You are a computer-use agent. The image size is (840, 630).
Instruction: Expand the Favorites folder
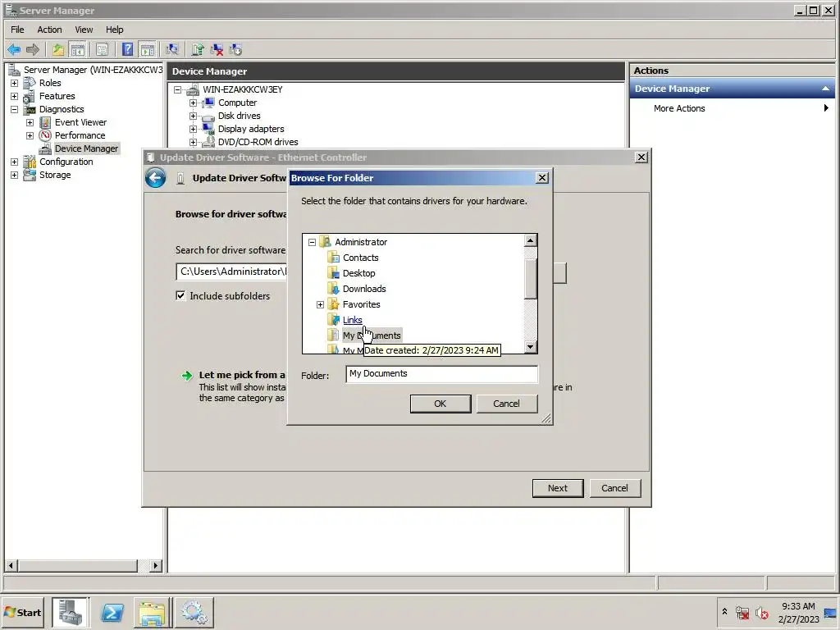click(321, 304)
